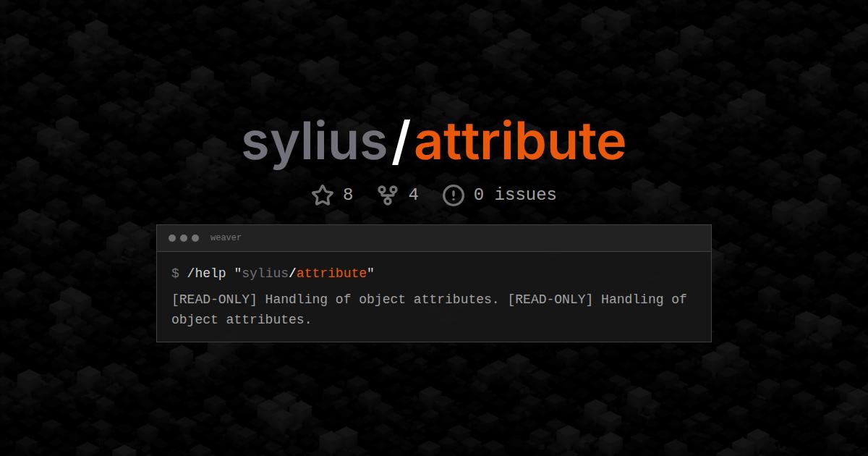Click the star icon next to 8
This screenshot has width=868, height=456.
pos(323,195)
